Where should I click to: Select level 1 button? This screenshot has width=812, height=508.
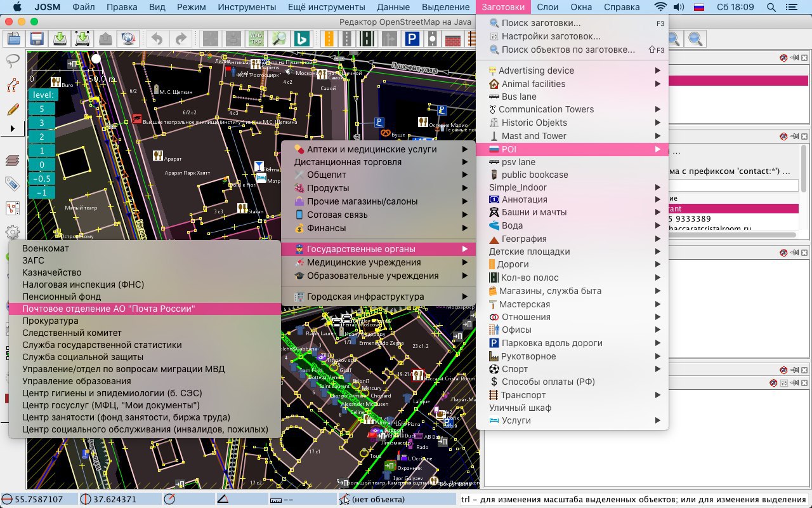(x=42, y=151)
